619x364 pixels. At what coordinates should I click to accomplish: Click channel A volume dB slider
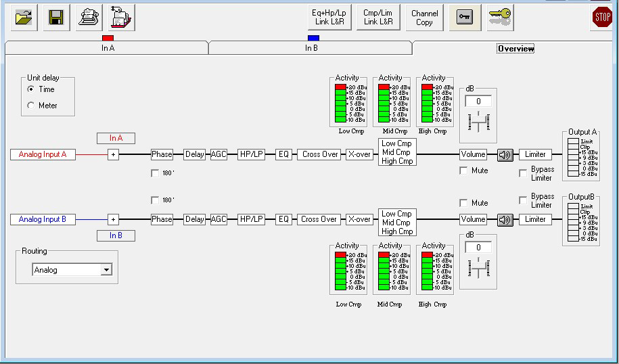(478, 122)
